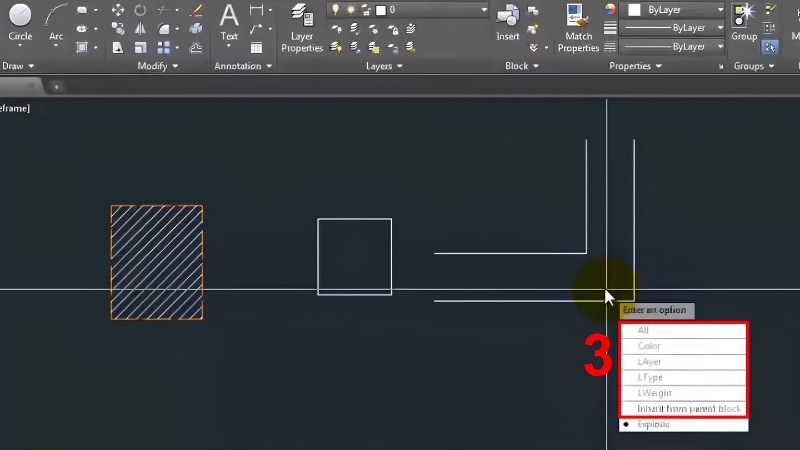Click Layer Freeze icon in Layers panel
This screenshot has height=450, width=800.
pos(374,29)
